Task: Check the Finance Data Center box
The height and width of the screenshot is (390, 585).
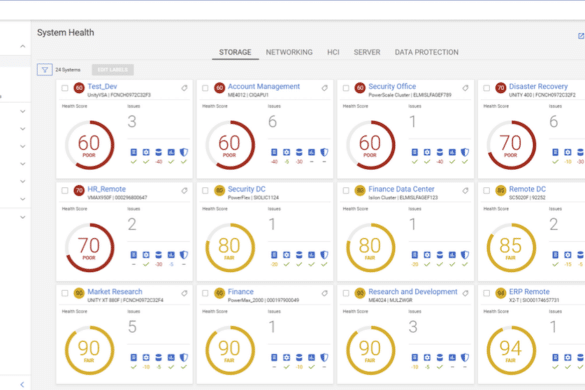Action: (x=346, y=191)
